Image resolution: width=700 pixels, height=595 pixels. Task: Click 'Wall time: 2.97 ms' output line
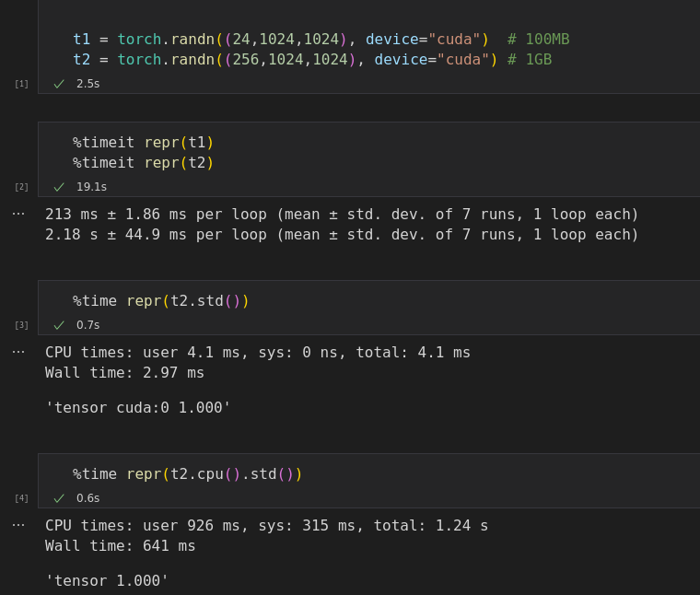[x=124, y=373]
